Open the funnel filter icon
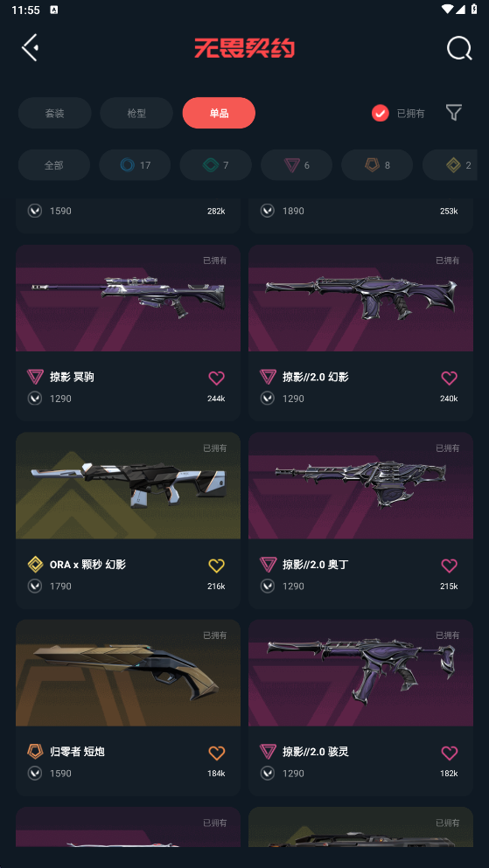Image resolution: width=489 pixels, height=868 pixels. [x=453, y=113]
